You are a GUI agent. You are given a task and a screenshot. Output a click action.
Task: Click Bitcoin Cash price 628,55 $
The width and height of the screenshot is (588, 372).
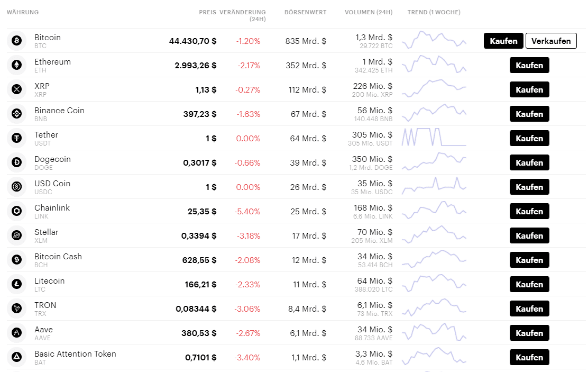click(x=199, y=260)
